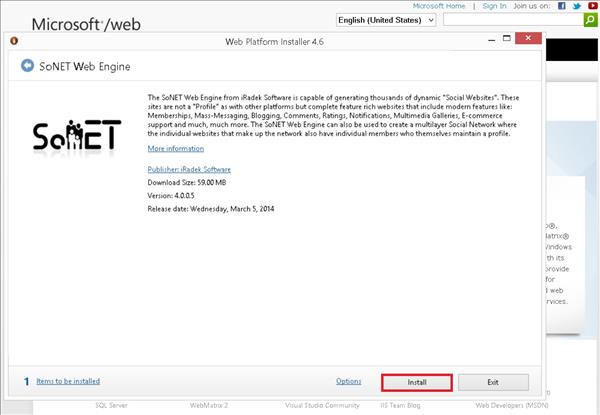Image resolution: width=600 pixels, height=415 pixels.
Task: Click the Version: 4.0.0.5 text
Action: pos(171,195)
